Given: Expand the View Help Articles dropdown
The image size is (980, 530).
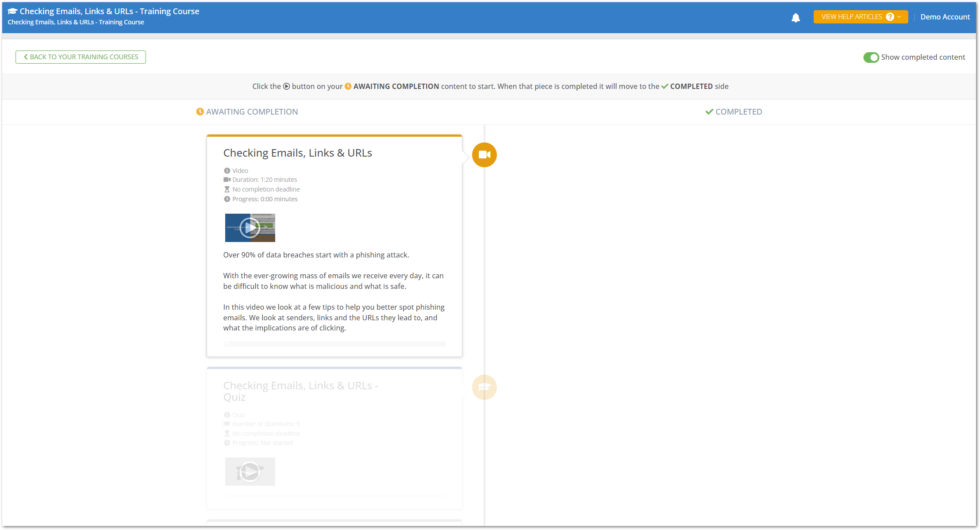Looking at the screenshot, I should point(861,17).
